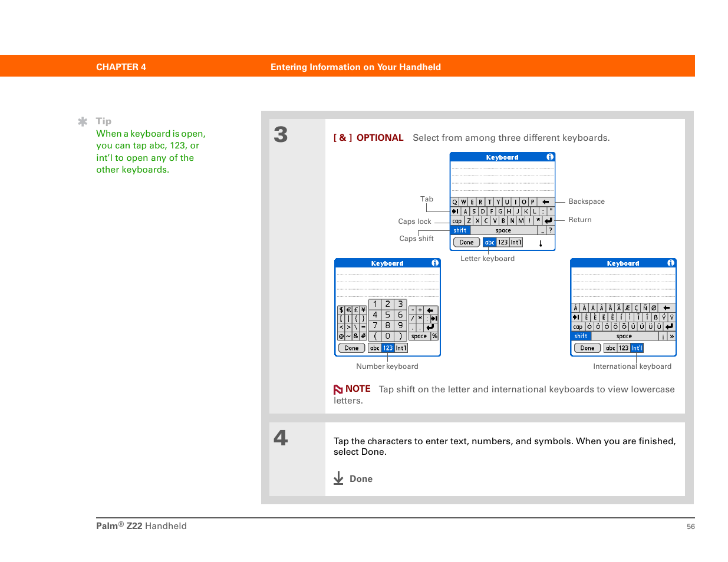The width and height of the screenshot is (728, 562).
Task: Tap the info icon on the letter keyboard
Action: coord(550,157)
